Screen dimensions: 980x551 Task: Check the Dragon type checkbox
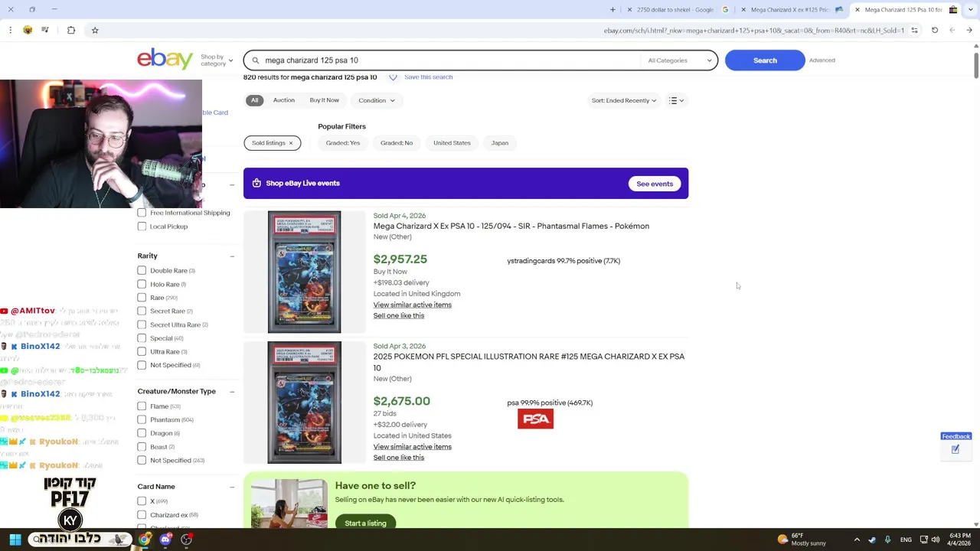tap(142, 433)
